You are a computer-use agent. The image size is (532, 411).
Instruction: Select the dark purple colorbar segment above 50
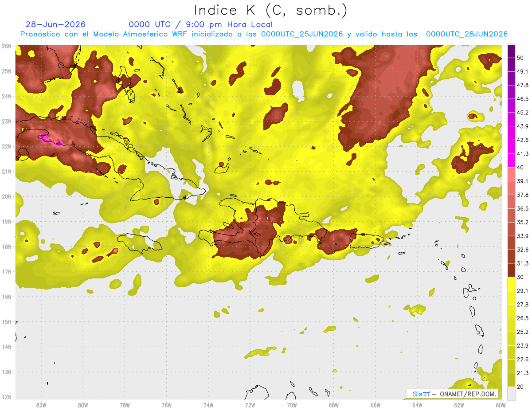point(511,51)
